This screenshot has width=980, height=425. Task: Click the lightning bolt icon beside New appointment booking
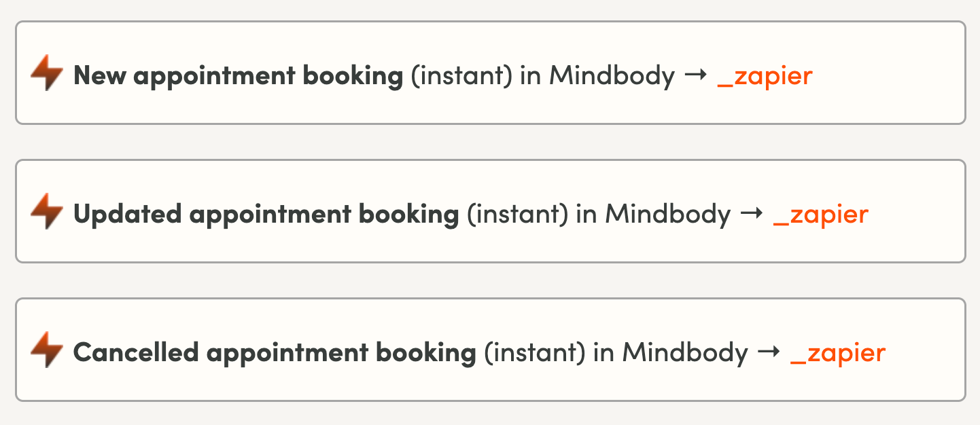47,73
